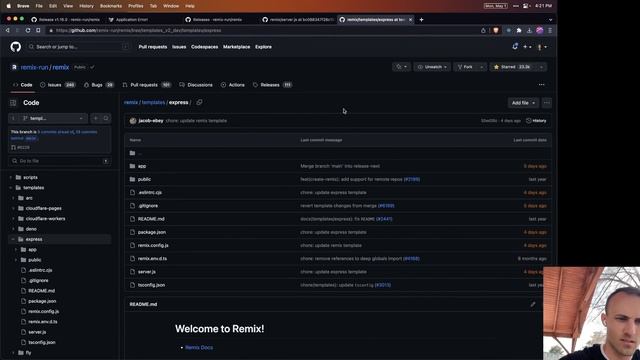Open README.md in the file list

pos(151,219)
